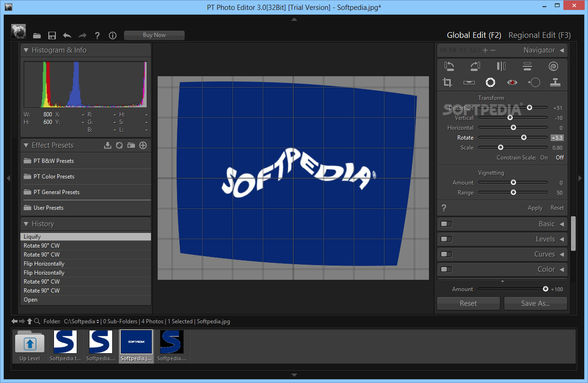Click the small Reset link in Transform panel

click(557, 208)
